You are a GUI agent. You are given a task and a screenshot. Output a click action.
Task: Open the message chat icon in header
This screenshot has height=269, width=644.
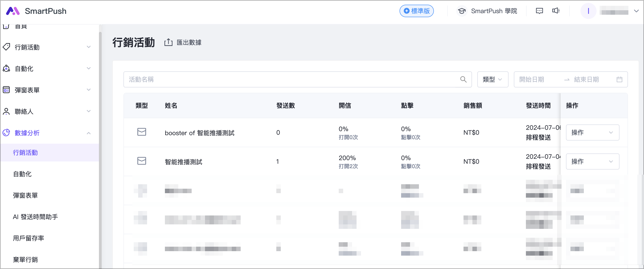pos(539,11)
